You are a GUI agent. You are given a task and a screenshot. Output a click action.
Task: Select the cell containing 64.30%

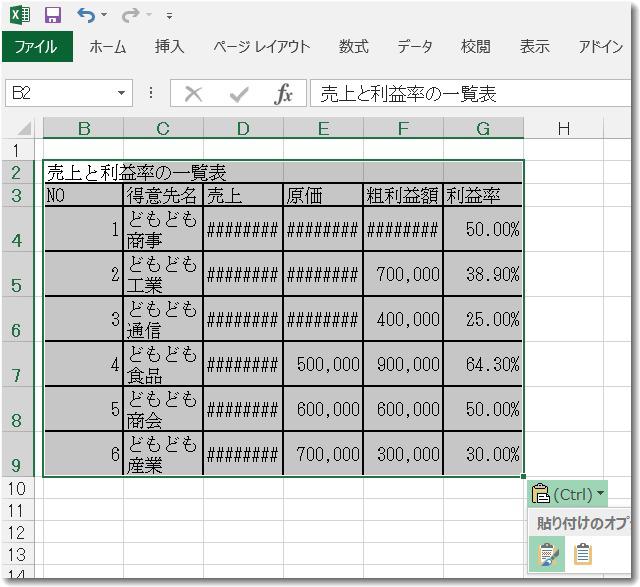pos(483,365)
